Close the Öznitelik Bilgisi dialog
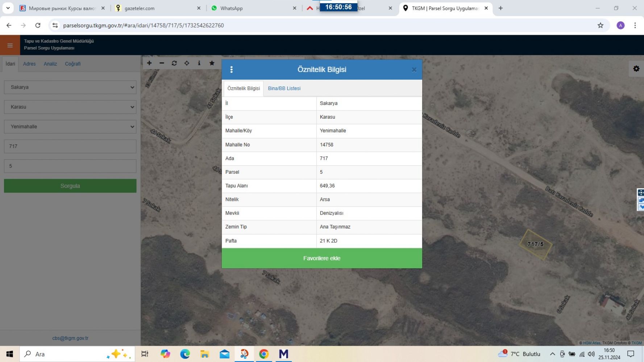 (414, 70)
